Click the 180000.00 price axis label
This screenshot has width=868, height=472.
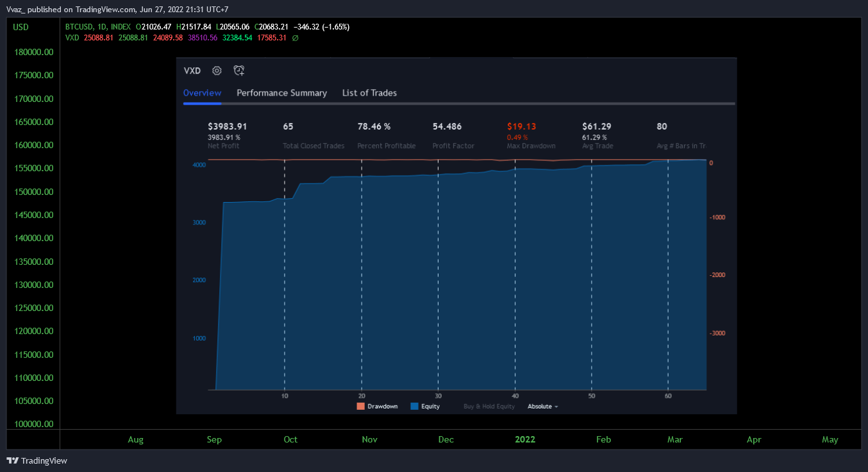tap(33, 51)
